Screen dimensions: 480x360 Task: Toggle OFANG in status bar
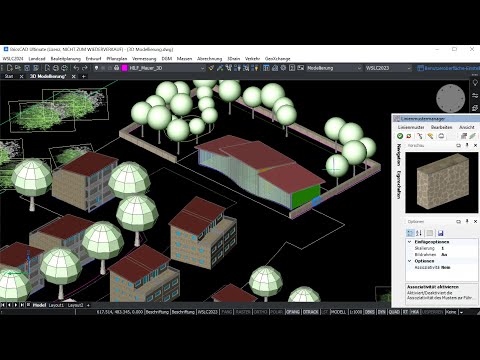point(293,312)
